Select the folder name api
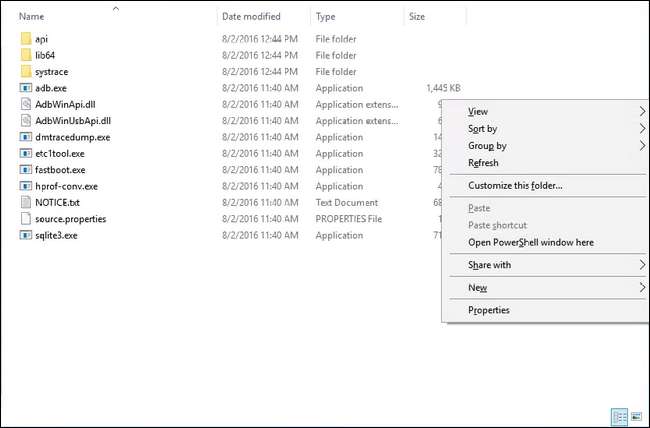Viewport: 650px width, 428px height. (41, 39)
